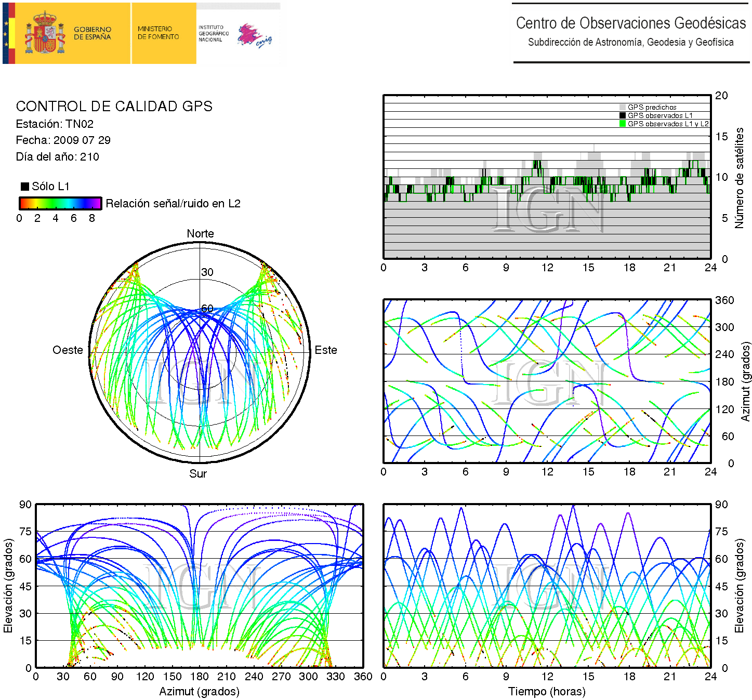Click the IGN watermark in the satellite count chart

(x=548, y=209)
